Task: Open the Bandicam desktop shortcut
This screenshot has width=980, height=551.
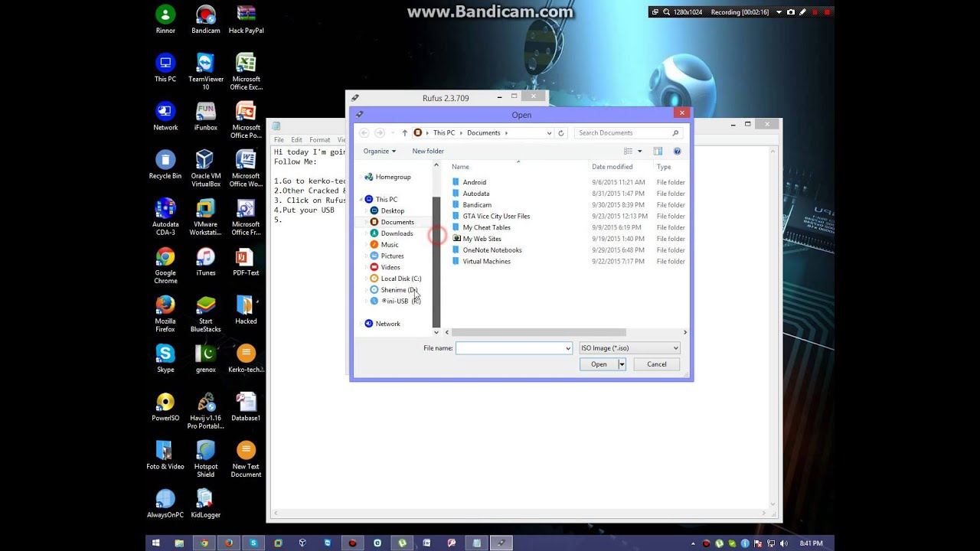Action: tap(205, 20)
